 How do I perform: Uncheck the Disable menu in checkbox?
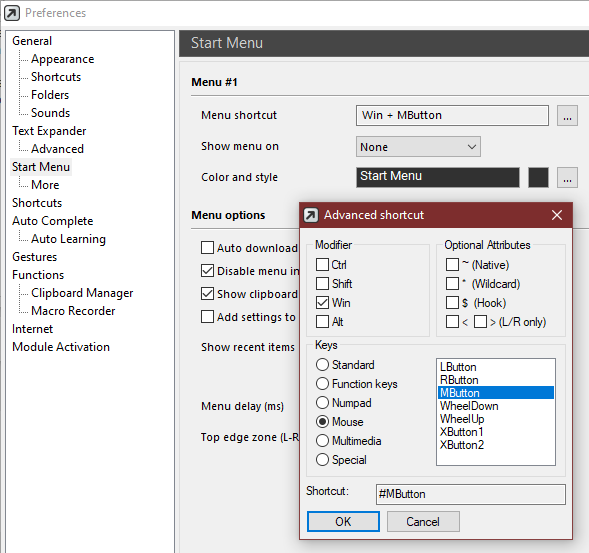(x=207, y=270)
